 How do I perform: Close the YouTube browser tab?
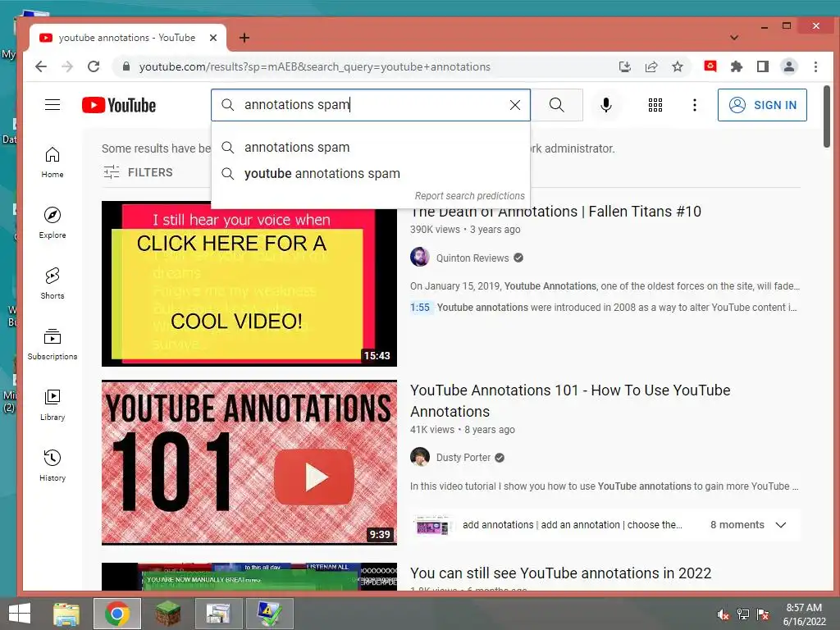tap(213, 38)
